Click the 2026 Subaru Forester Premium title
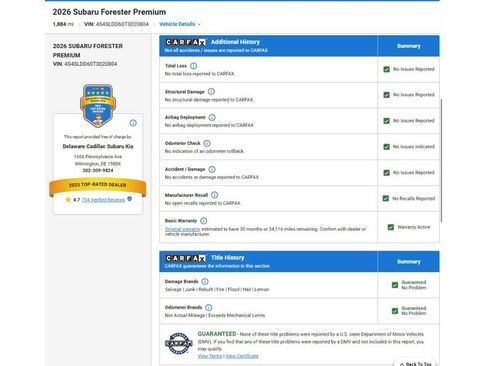Image resolution: width=488 pixels, height=366 pixels. pyautogui.click(x=109, y=12)
